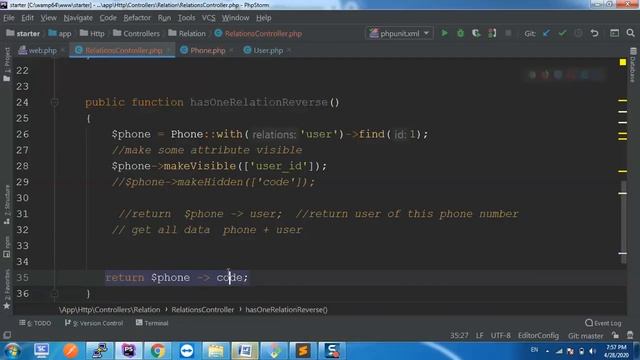Click hasOneRelationReverse() in bottom breadcrumb
Screen dimensions: 640x360
coord(286,310)
